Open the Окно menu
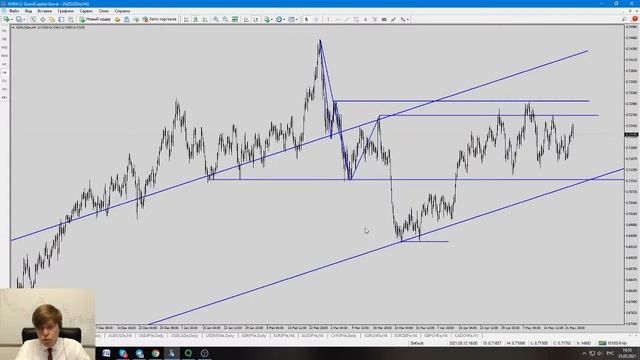This screenshot has width=640, height=360. [x=104, y=11]
